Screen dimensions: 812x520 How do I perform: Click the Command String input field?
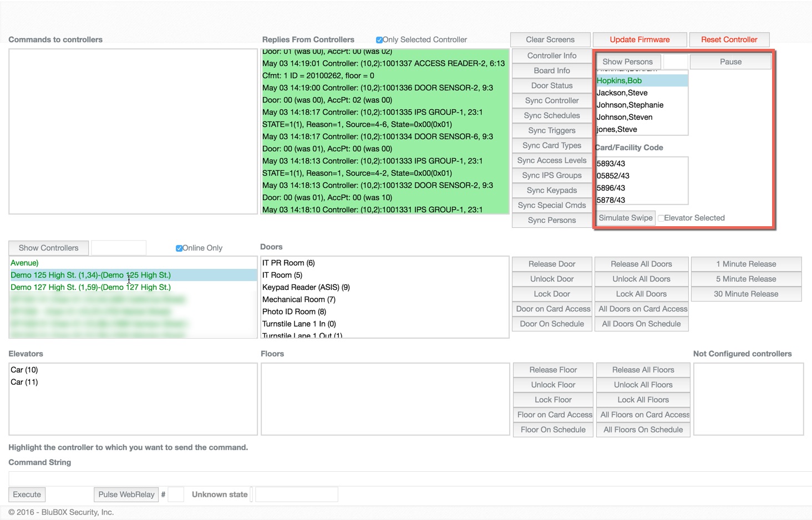409,478
